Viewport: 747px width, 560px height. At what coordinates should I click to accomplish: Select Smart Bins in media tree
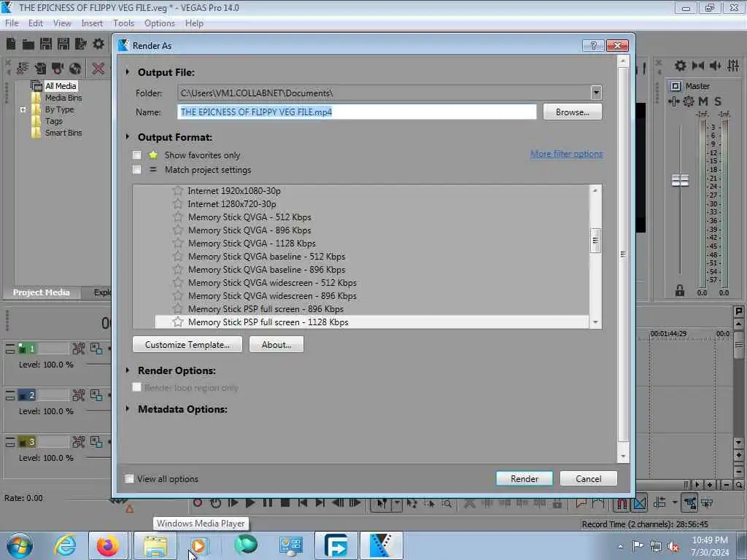point(63,133)
